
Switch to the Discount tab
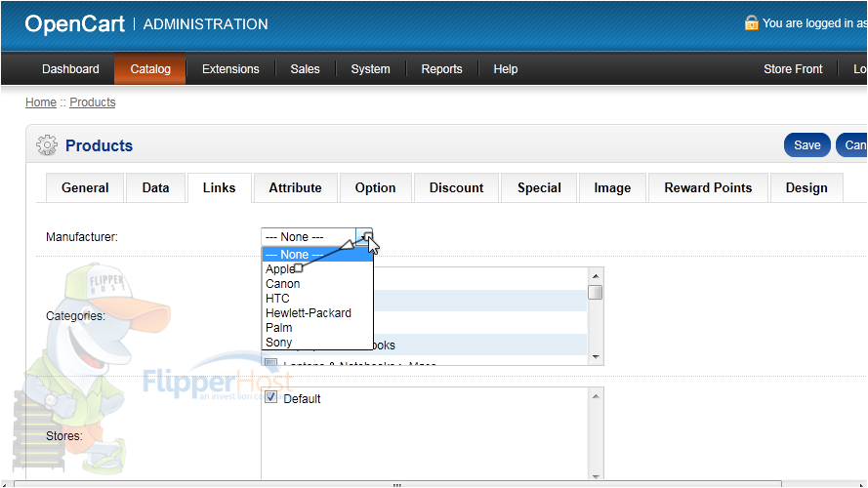tap(456, 188)
